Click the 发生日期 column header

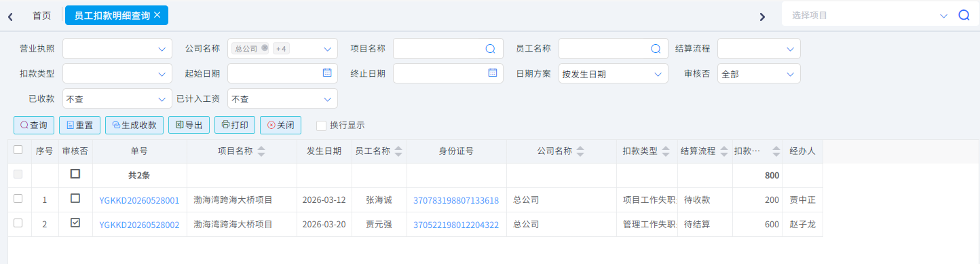coord(324,151)
